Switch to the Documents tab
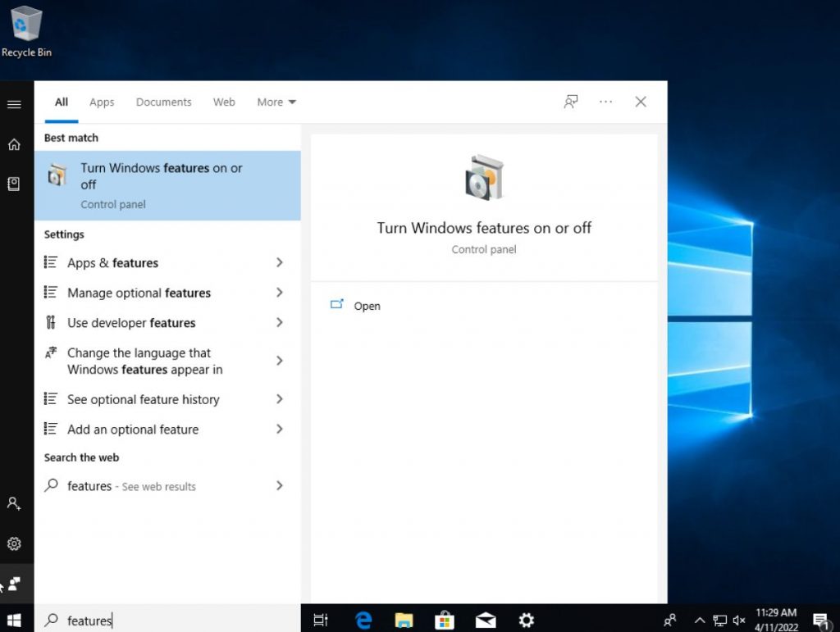 (163, 102)
